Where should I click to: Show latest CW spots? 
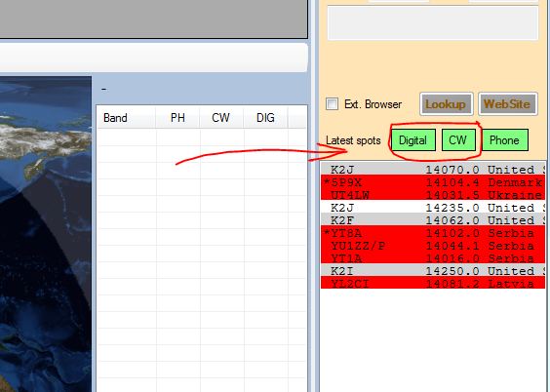click(x=458, y=140)
